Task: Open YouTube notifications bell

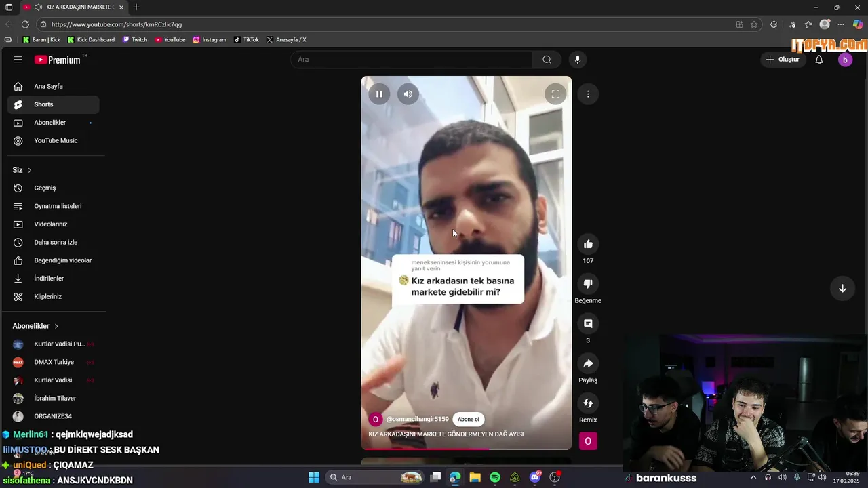Action: tap(819, 60)
